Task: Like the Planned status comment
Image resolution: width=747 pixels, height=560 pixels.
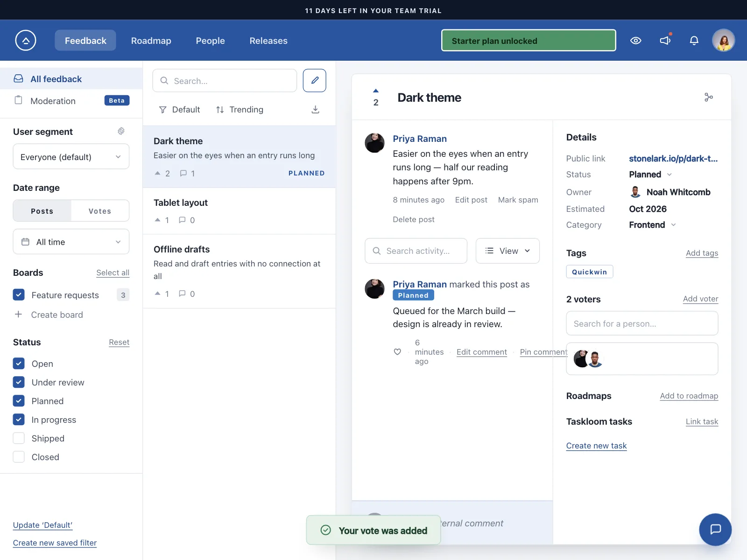Action: point(397,352)
